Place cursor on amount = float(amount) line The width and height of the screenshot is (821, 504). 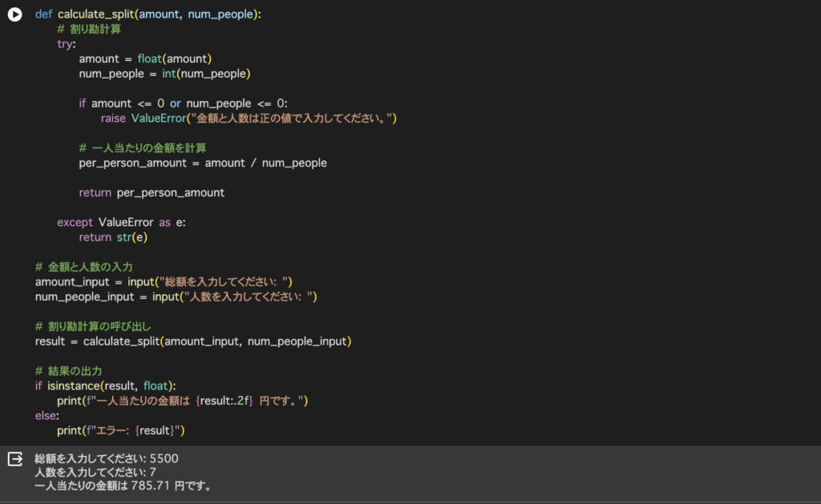[x=144, y=59]
